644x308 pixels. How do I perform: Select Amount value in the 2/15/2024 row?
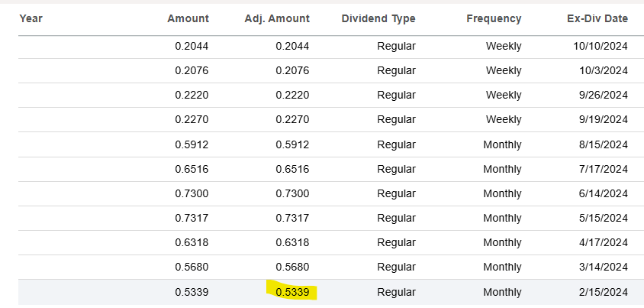coord(192,293)
